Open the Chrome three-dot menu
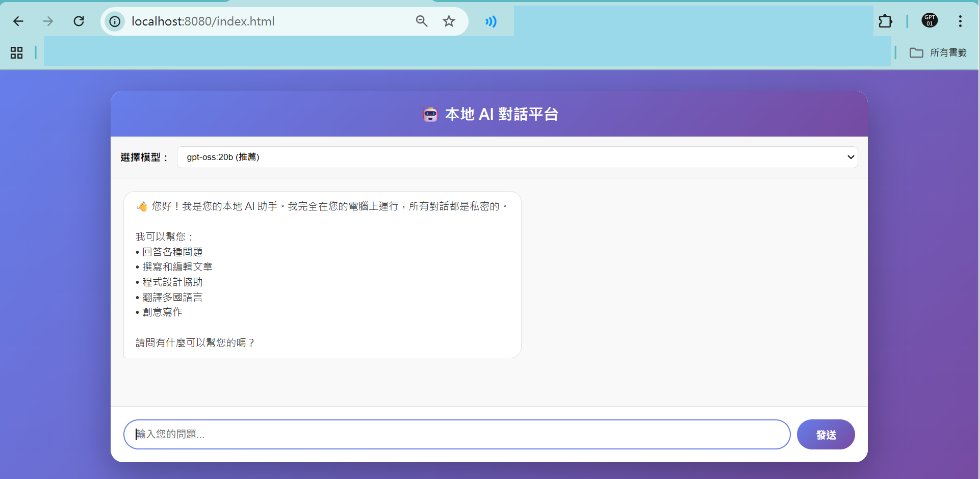 pos(960,21)
